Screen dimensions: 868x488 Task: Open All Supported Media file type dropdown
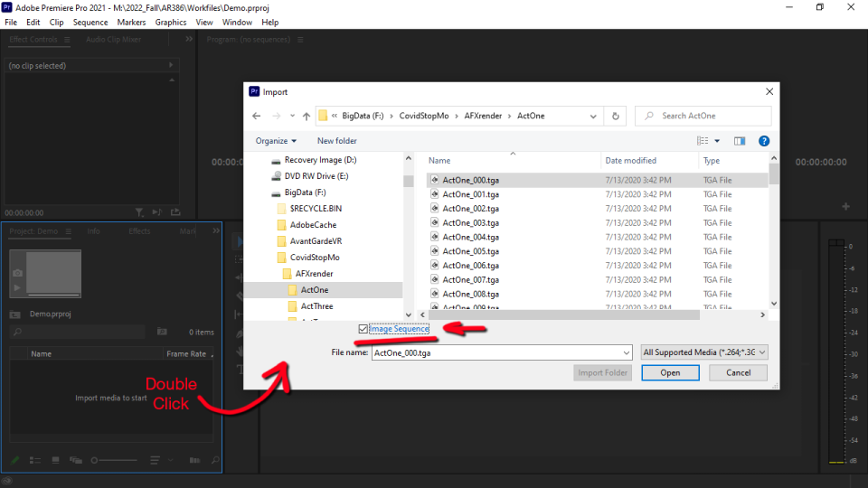[704, 352]
